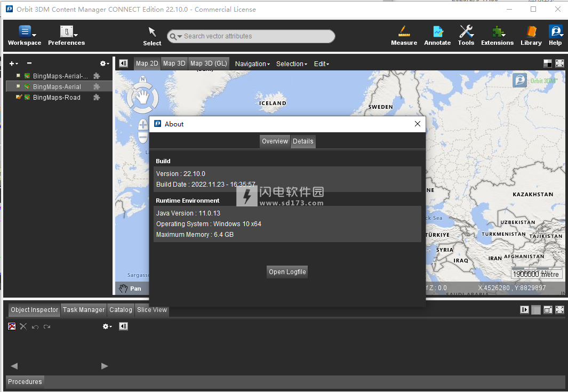Click north arrow on map compass
This screenshot has width=568, height=392.
pyautogui.click(x=143, y=79)
